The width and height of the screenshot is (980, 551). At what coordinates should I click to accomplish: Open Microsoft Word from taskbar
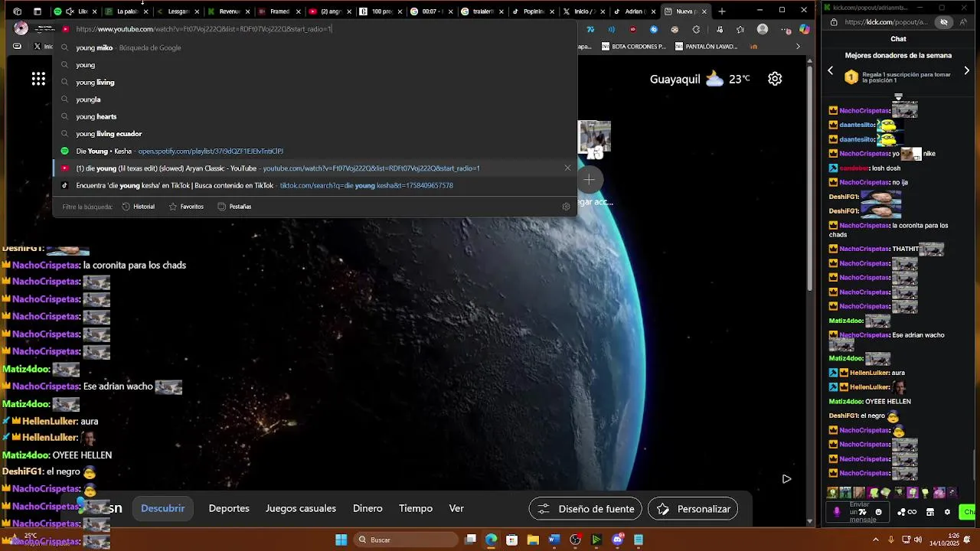tap(554, 540)
